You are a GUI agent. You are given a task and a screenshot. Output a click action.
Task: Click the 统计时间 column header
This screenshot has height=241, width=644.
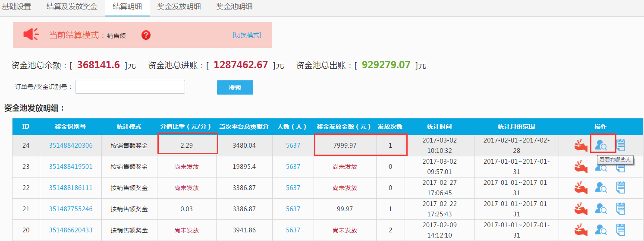tap(440, 127)
